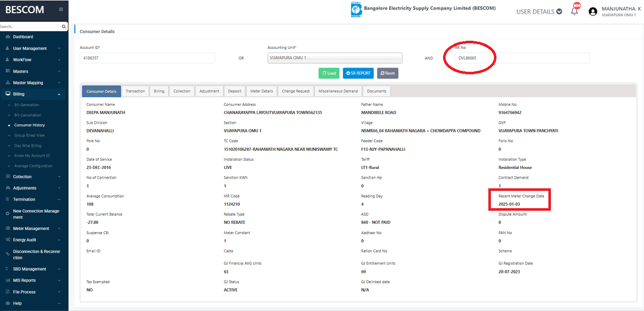Expand the Collection menu chevron
Screen dimensions: 644x311
click(60, 177)
